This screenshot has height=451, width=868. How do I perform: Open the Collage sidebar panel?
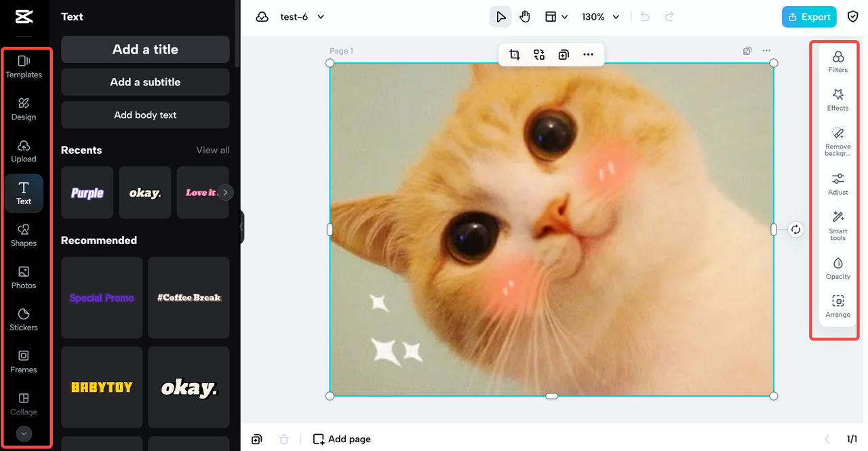24,404
